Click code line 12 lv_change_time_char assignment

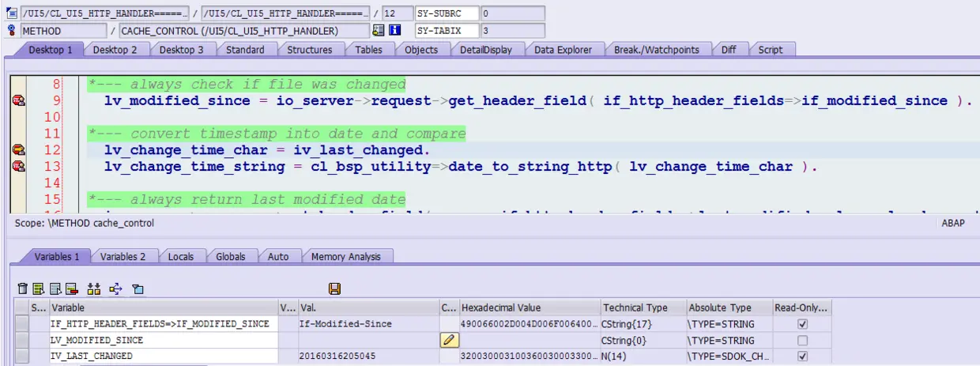(x=268, y=149)
